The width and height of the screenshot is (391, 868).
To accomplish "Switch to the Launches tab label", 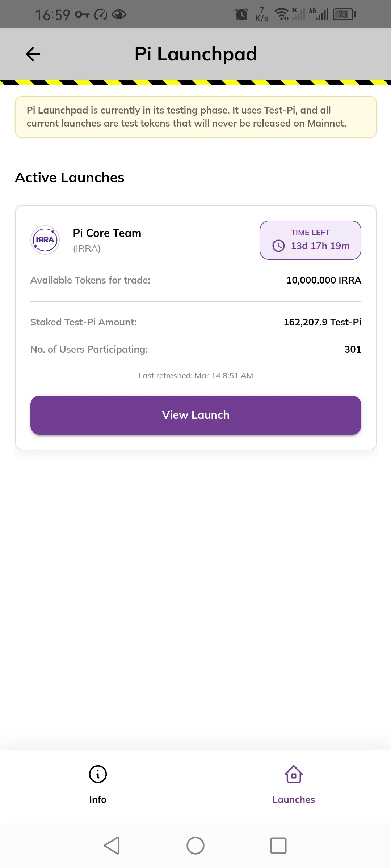I will [294, 800].
